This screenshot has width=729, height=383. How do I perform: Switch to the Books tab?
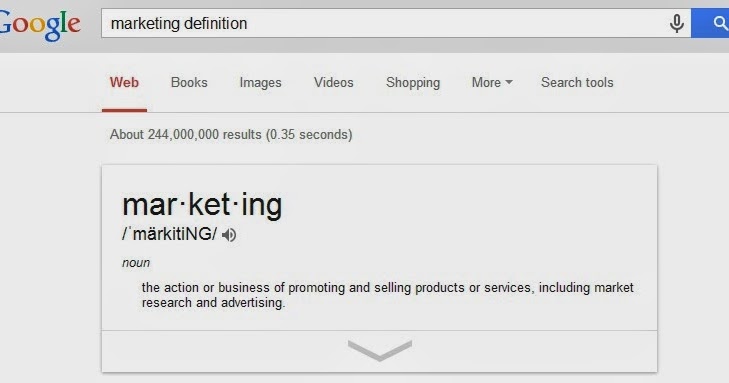(x=189, y=82)
